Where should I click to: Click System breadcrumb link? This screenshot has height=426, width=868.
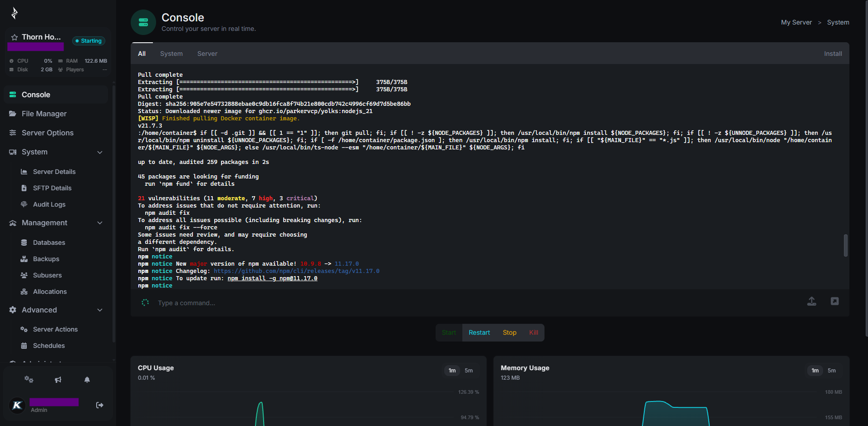click(x=838, y=22)
